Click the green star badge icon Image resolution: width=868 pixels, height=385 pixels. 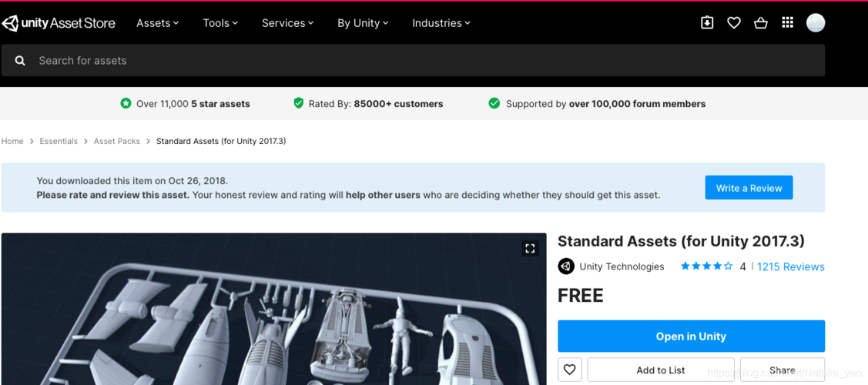(126, 103)
